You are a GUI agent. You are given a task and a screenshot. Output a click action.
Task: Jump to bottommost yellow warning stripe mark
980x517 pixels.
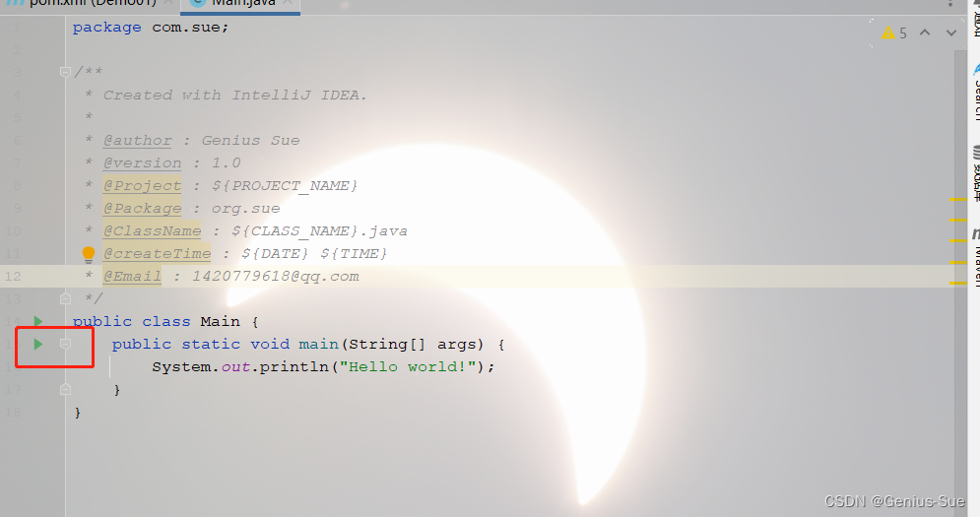pyautogui.click(x=958, y=284)
